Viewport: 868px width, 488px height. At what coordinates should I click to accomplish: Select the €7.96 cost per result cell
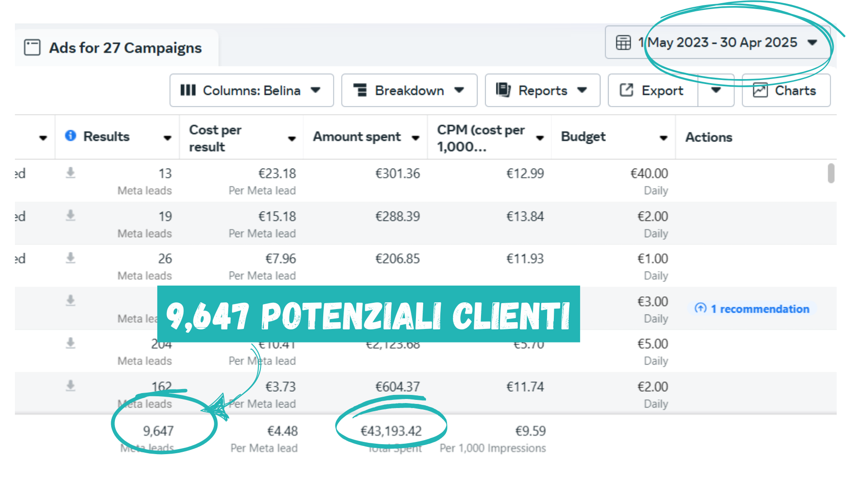pyautogui.click(x=280, y=259)
